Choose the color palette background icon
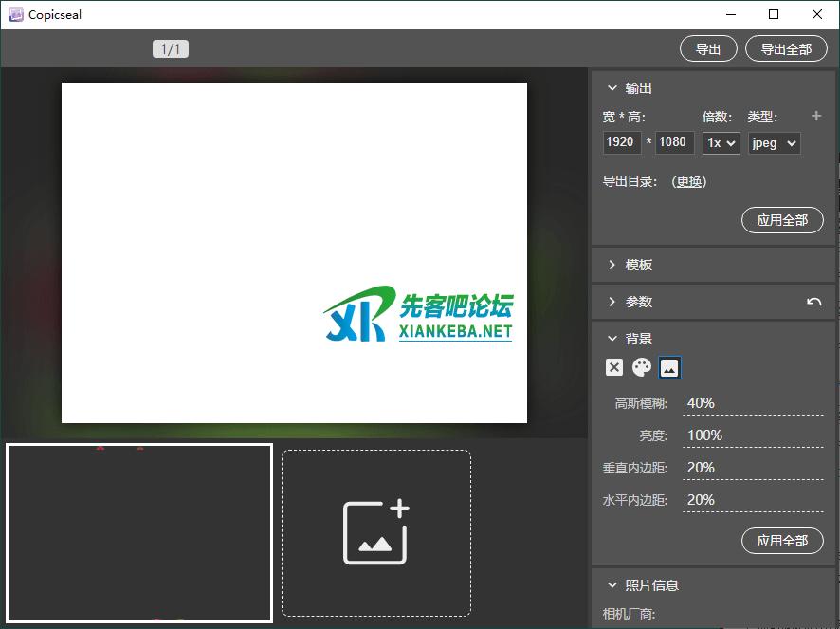 [642, 368]
